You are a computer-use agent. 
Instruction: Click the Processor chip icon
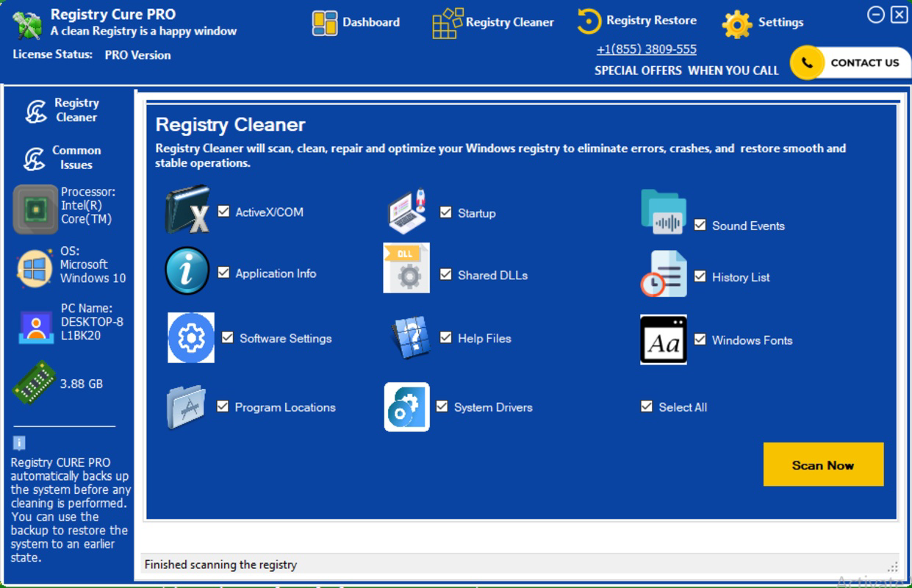tap(35, 209)
